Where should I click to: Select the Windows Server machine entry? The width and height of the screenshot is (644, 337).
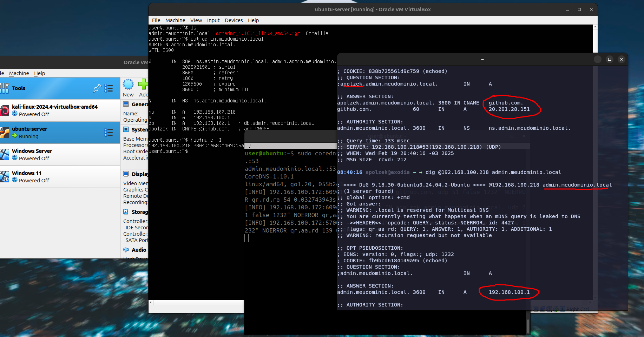(x=60, y=155)
